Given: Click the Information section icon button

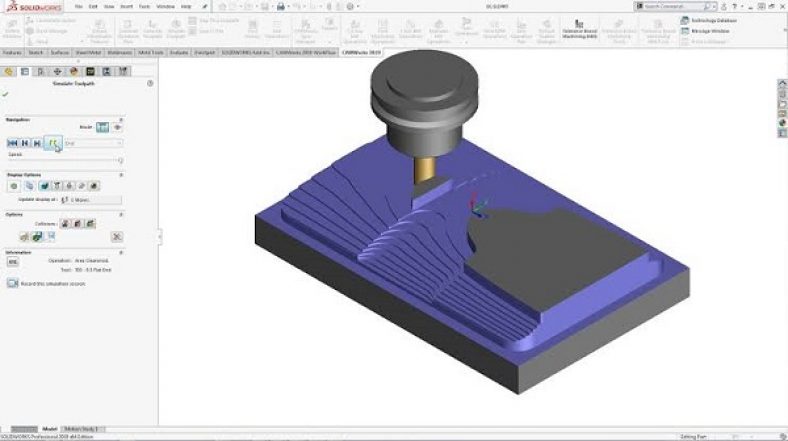Looking at the screenshot, I should coord(13,262).
